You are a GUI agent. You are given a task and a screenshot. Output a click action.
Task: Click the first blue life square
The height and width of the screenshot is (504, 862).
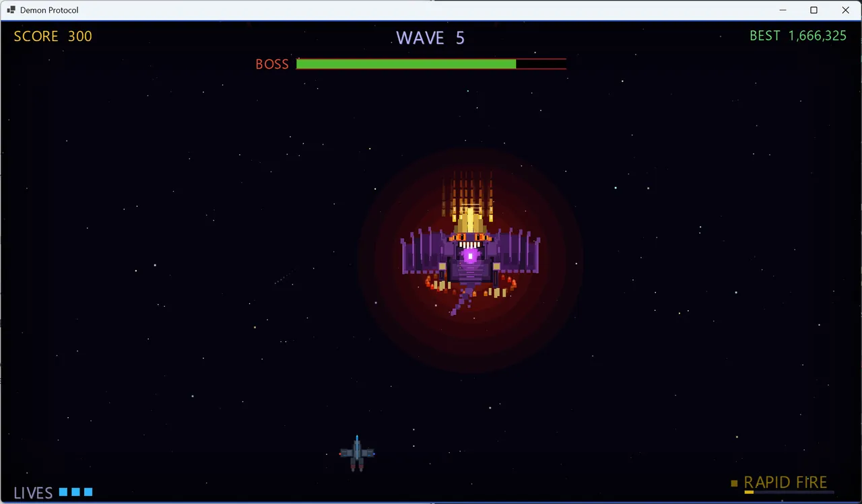[63, 492]
